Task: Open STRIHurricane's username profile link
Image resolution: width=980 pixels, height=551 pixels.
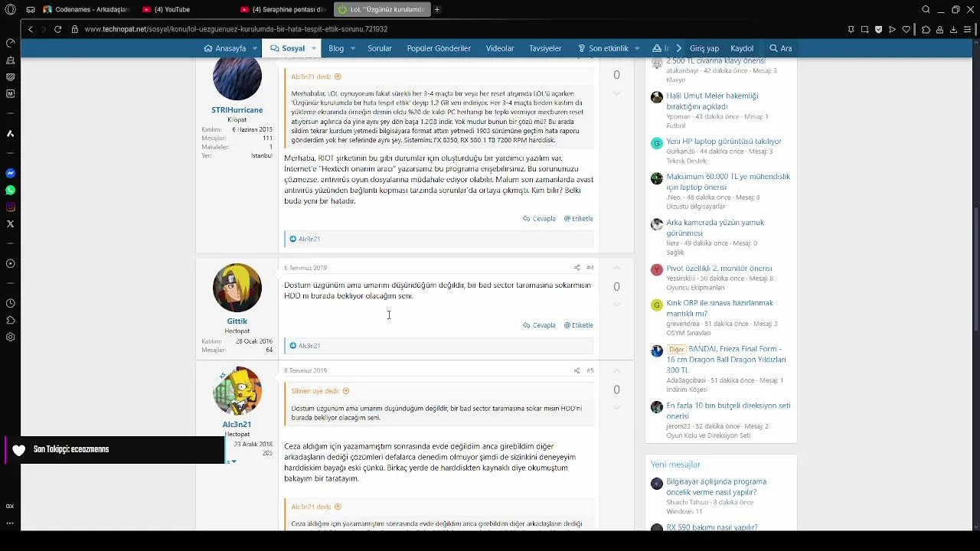Action: [237, 110]
